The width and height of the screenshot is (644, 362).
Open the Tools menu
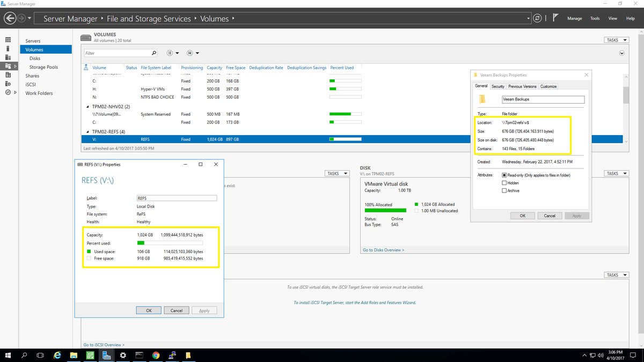tap(595, 19)
